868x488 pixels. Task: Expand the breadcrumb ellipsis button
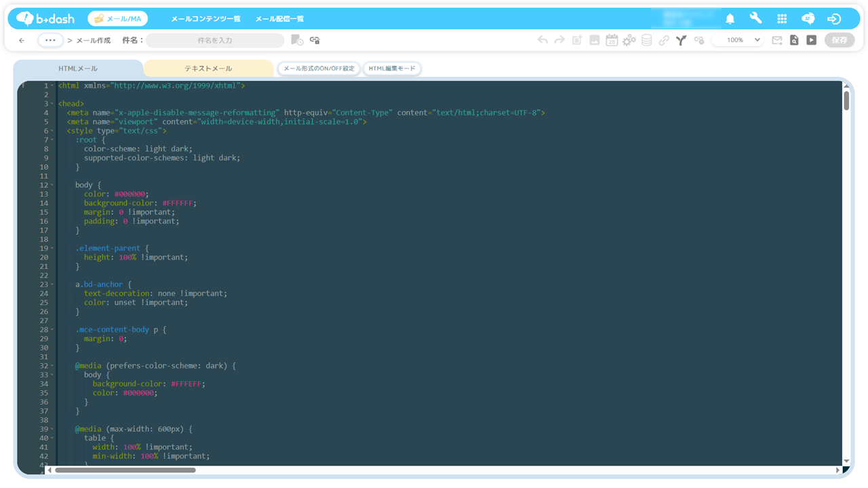click(50, 40)
